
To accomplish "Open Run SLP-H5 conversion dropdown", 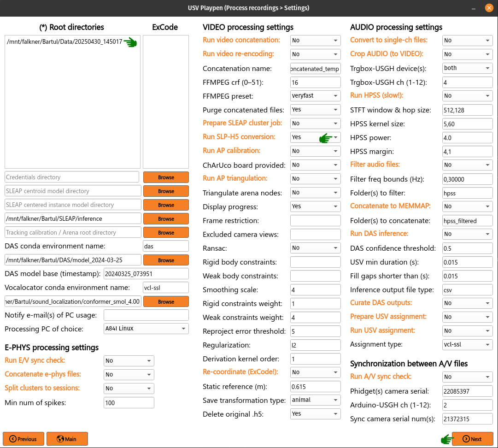I will pyautogui.click(x=315, y=137).
